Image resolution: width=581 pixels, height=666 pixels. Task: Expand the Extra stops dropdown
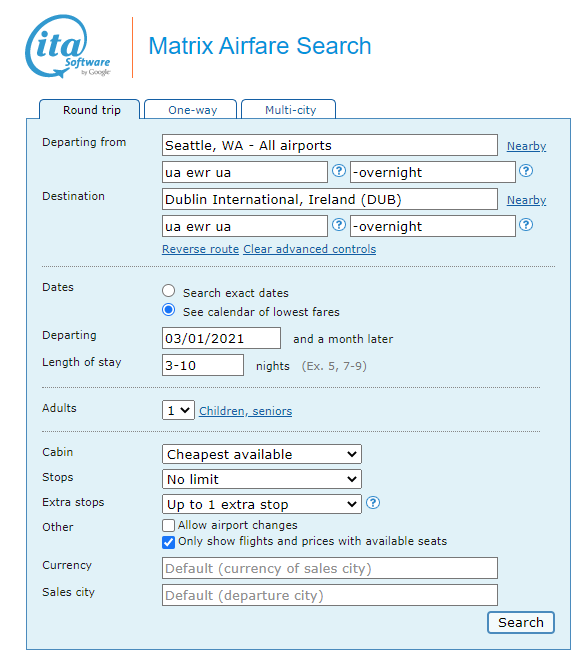(262, 505)
